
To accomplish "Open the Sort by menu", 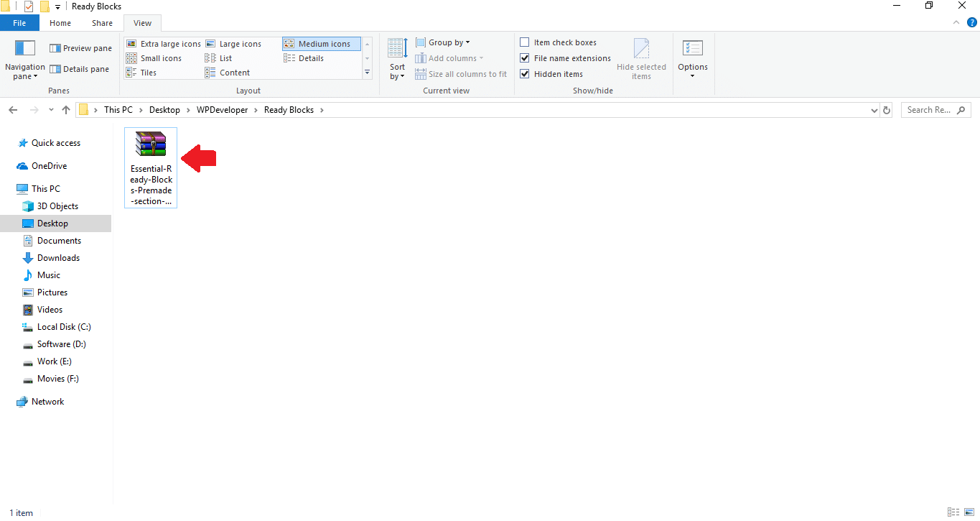I will point(398,60).
